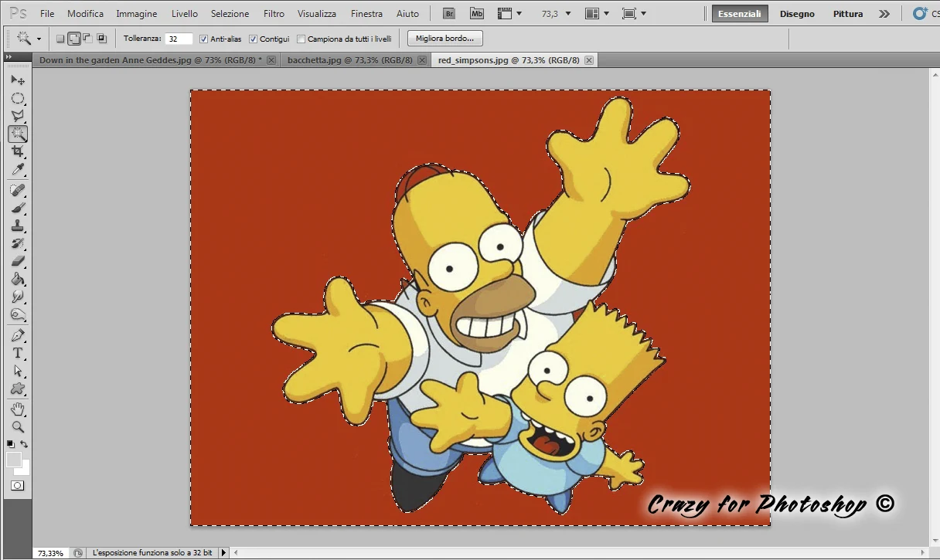Click the Photoshop Ps logo

click(17, 13)
